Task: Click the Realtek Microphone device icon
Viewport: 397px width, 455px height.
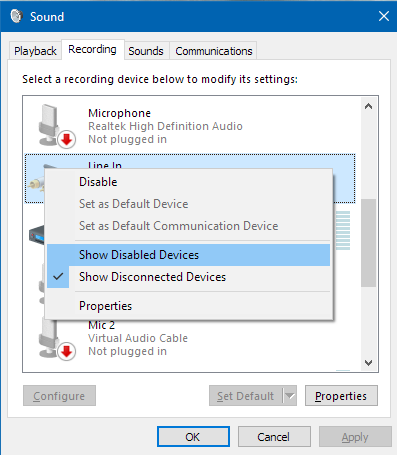Action: (x=51, y=125)
